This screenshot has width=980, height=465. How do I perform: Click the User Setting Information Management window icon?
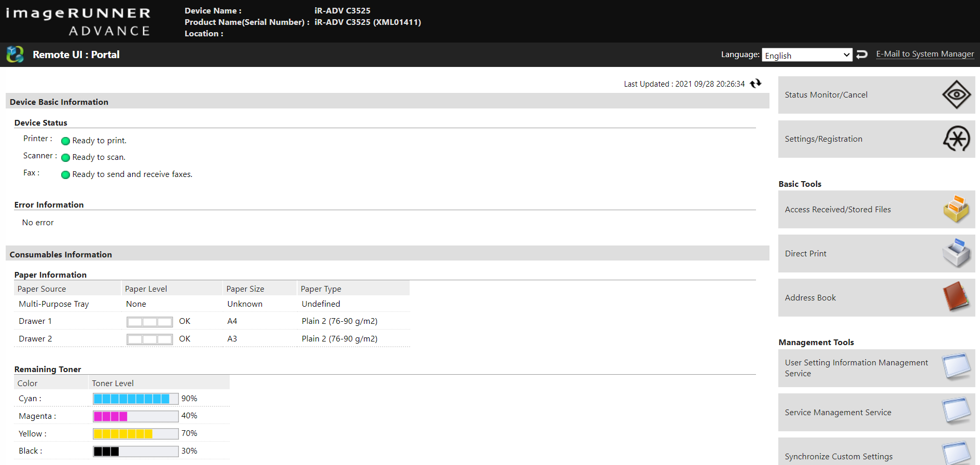[956, 367]
